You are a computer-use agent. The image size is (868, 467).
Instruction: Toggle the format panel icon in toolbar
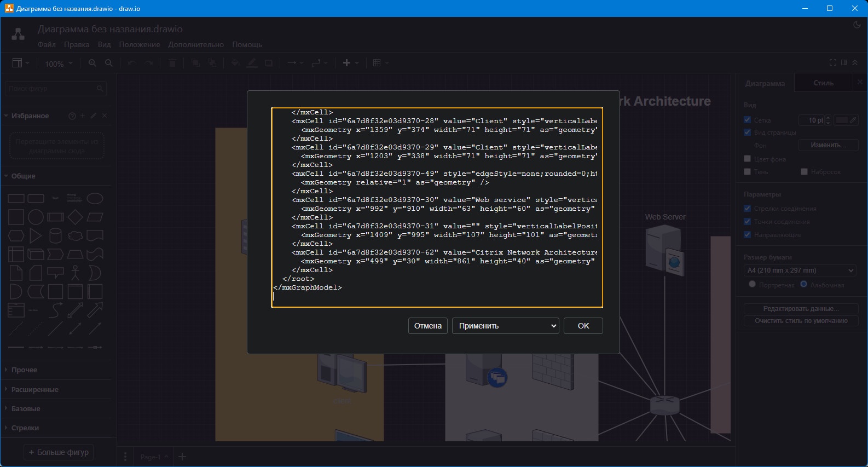844,63
